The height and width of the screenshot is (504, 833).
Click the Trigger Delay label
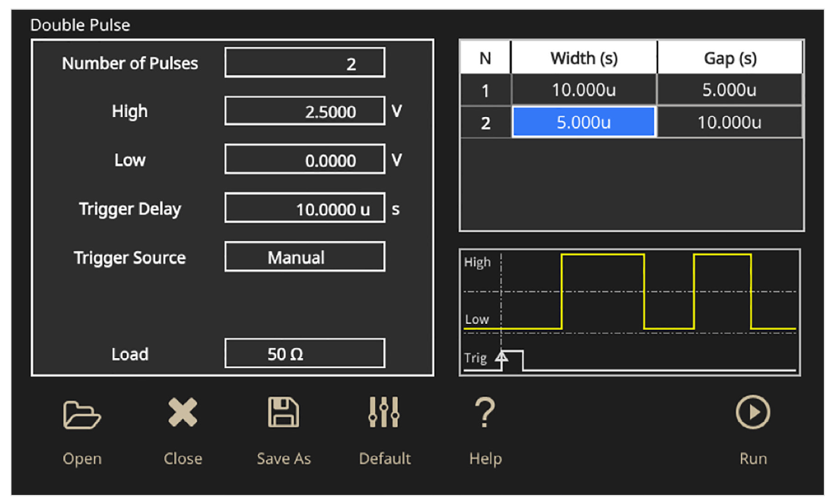129,209
